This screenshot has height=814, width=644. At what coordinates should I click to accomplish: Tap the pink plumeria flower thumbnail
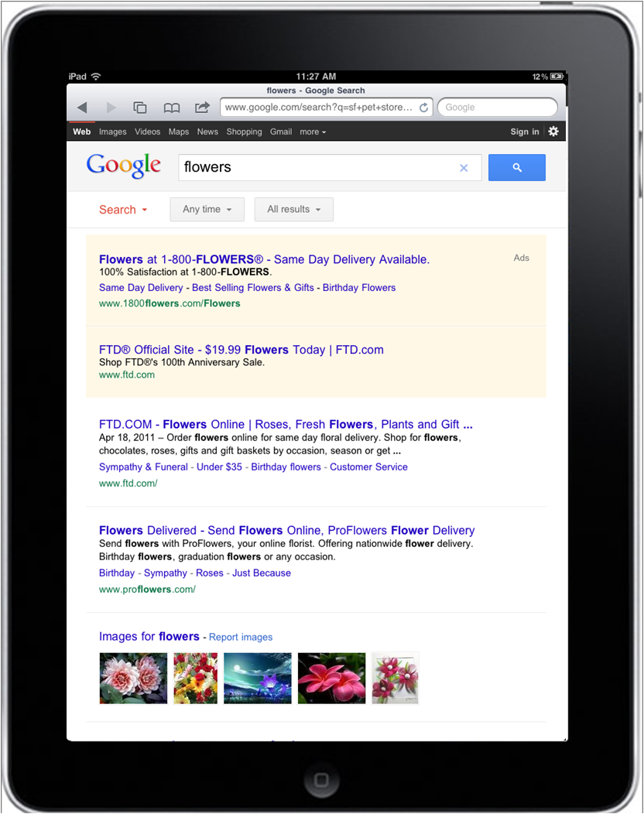tap(331, 678)
